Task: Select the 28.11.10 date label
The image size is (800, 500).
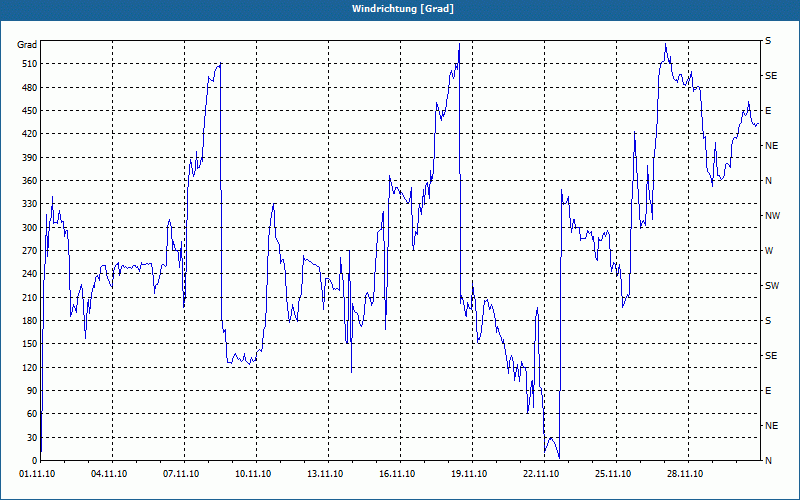Action: pyautogui.click(x=685, y=474)
